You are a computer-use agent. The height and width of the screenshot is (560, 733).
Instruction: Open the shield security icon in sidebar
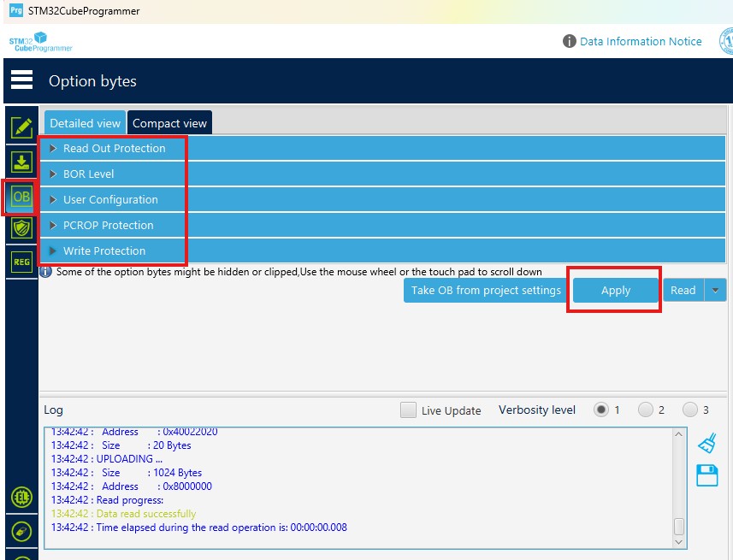tap(21, 228)
